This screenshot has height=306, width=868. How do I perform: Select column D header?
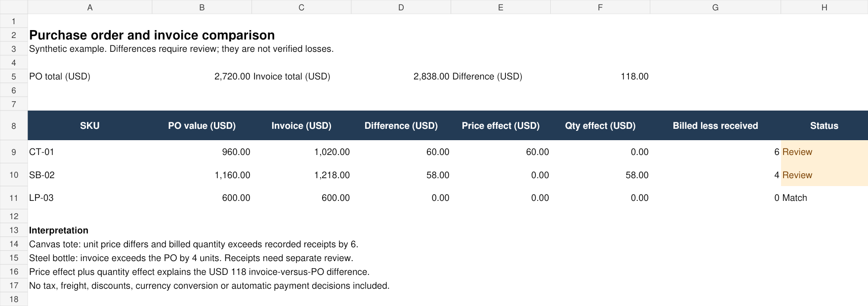pyautogui.click(x=401, y=7)
